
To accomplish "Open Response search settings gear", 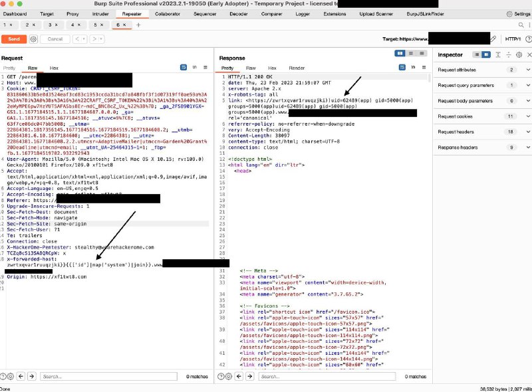I will click(229, 377).
